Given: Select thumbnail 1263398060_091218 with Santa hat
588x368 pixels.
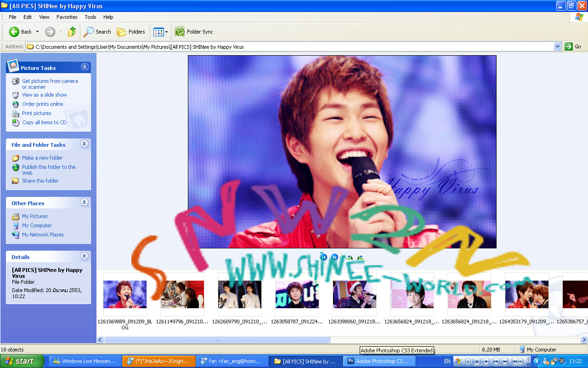Looking at the screenshot, I should tap(355, 294).
